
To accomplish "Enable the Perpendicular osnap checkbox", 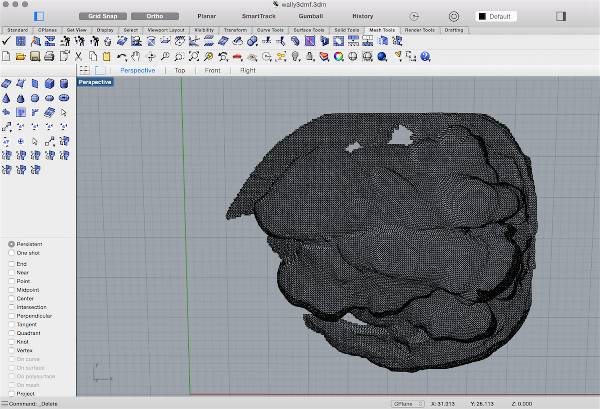I will pyautogui.click(x=12, y=316).
